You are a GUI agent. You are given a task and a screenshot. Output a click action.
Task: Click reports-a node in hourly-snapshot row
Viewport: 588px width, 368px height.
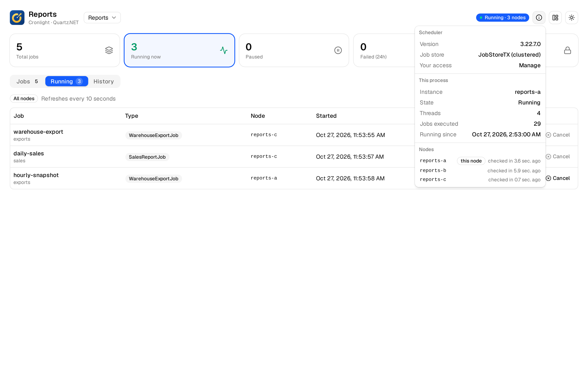[264, 178]
